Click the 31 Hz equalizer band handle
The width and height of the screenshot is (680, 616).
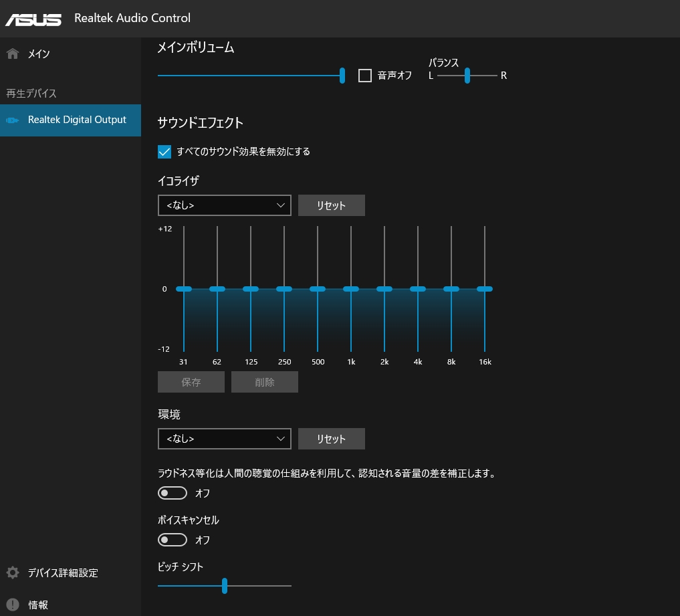coord(184,289)
